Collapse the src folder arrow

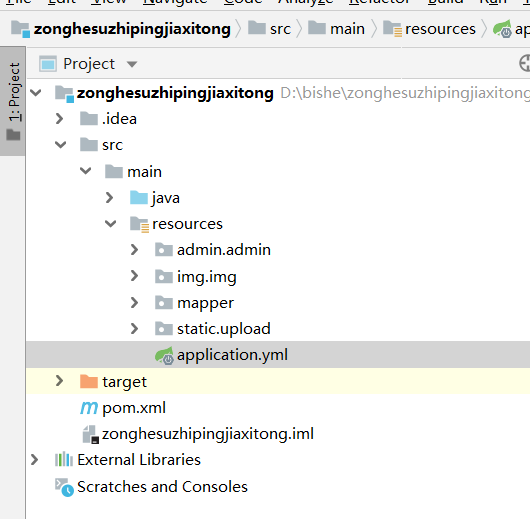point(61,145)
